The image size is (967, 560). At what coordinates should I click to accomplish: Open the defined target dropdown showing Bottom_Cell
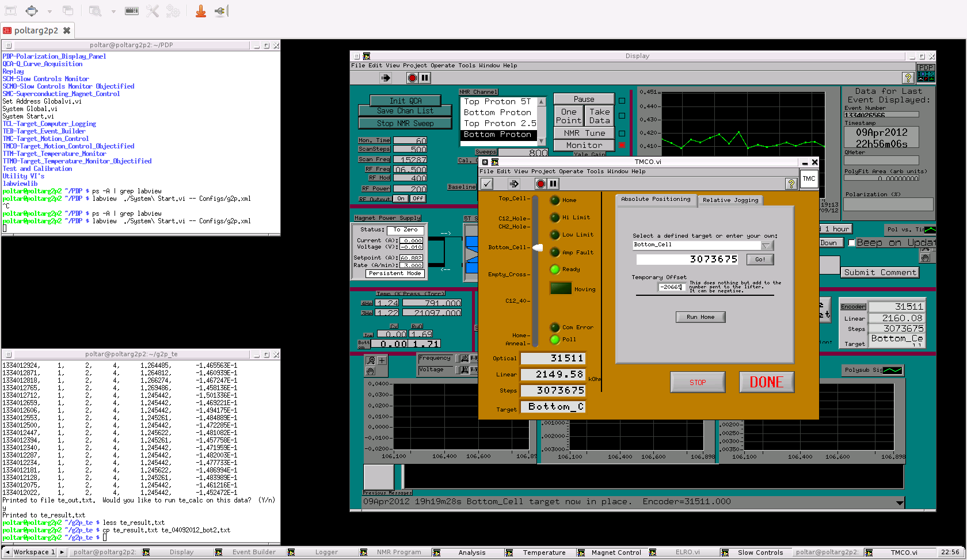pyautogui.click(x=766, y=246)
